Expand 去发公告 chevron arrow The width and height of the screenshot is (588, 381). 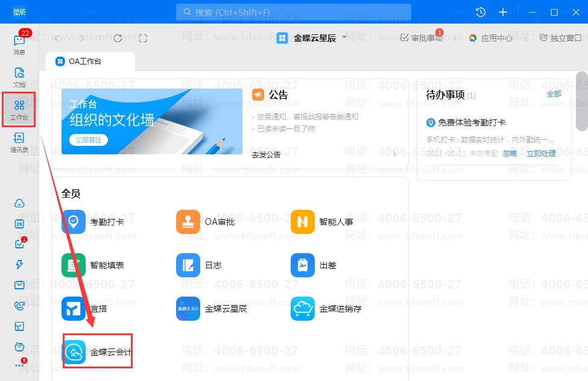pyautogui.click(x=395, y=154)
